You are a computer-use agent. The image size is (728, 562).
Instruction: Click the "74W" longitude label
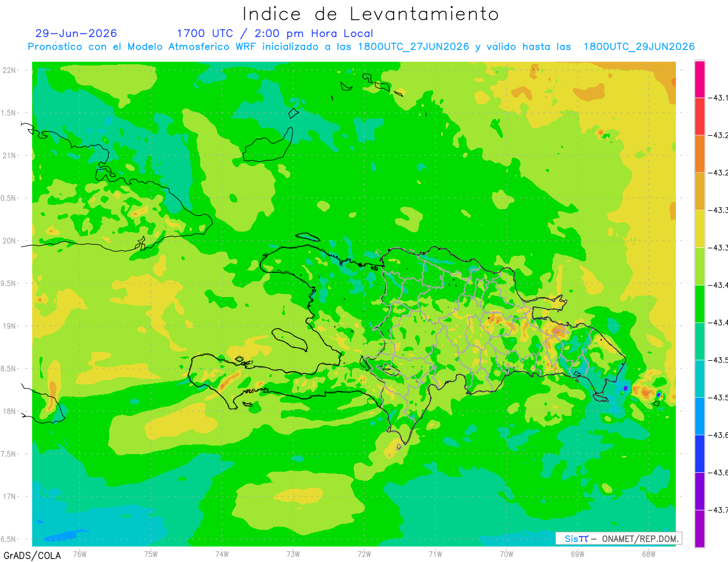tap(222, 554)
